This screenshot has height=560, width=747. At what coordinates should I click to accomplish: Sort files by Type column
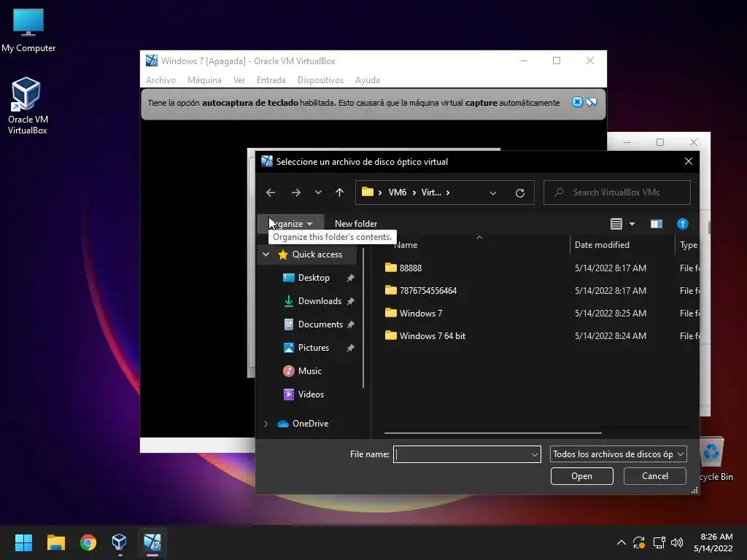[x=687, y=245]
